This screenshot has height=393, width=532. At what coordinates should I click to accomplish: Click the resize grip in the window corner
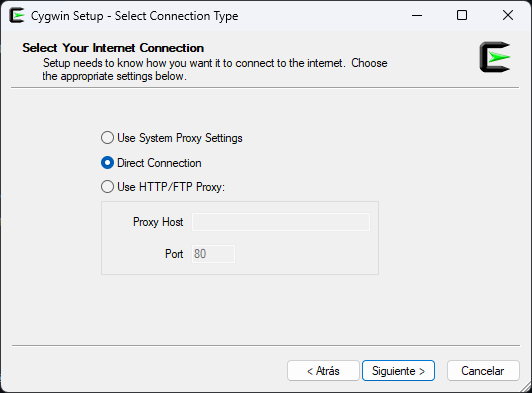click(526, 387)
